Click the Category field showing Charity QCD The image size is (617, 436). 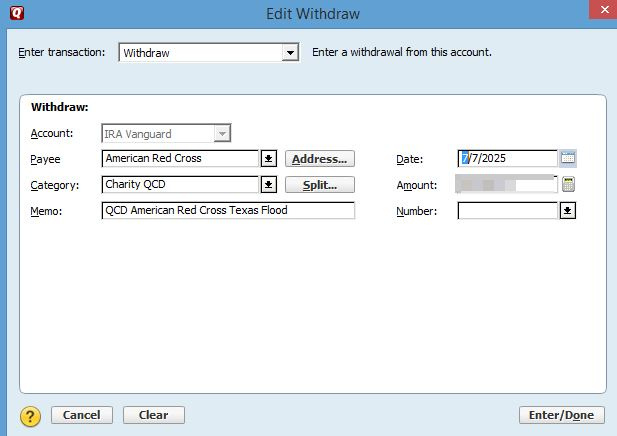tap(180, 185)
